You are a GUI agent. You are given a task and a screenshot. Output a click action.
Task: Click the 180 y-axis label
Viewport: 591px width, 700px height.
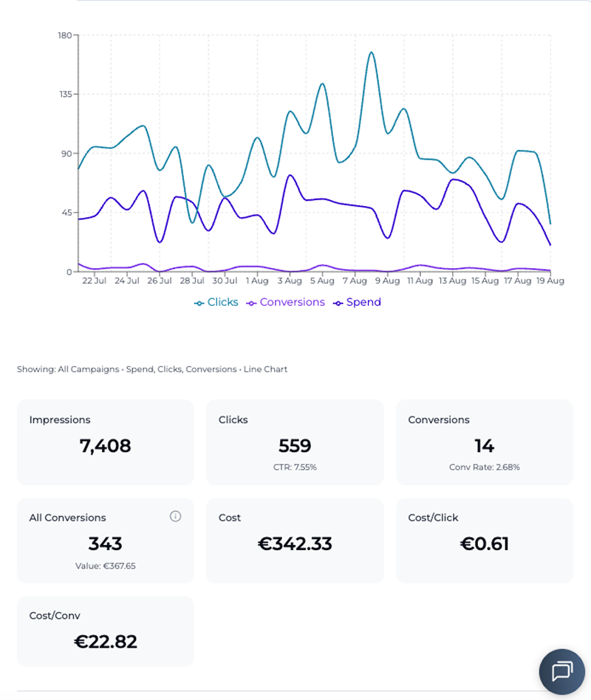(65, 35)
